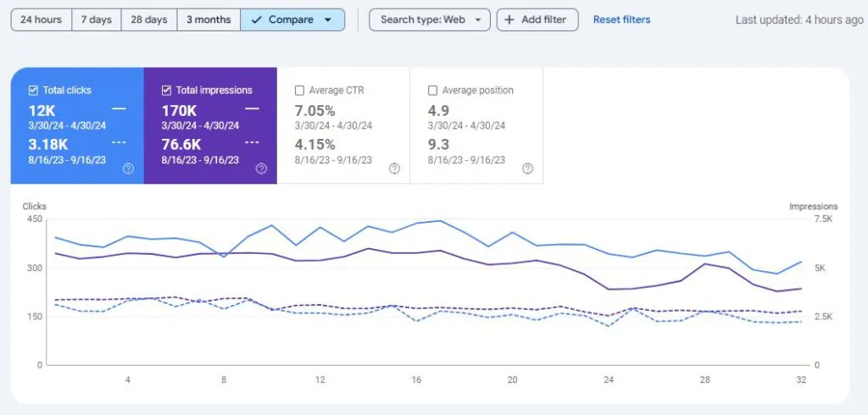The height and width of the screenshot is (415, 868).
Task: Click the solid line legend on Total clicks card
Action: point(119,109)
